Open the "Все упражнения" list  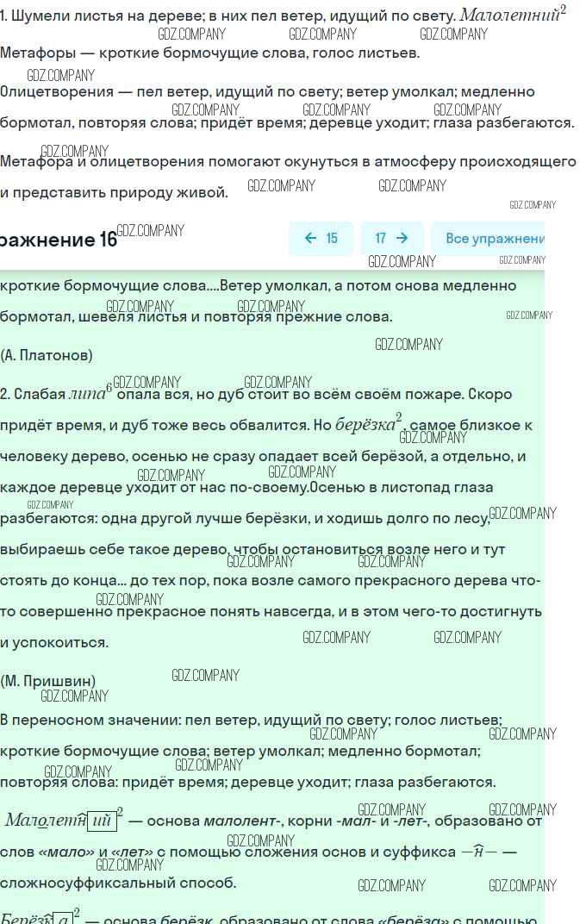[494, 239]
